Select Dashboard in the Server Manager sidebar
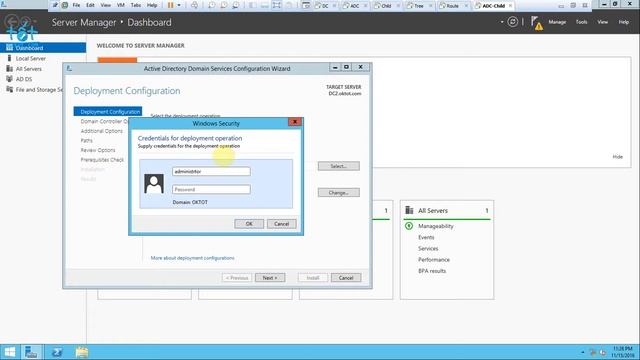This screenshot has width=640, height=360. [43, 48]
